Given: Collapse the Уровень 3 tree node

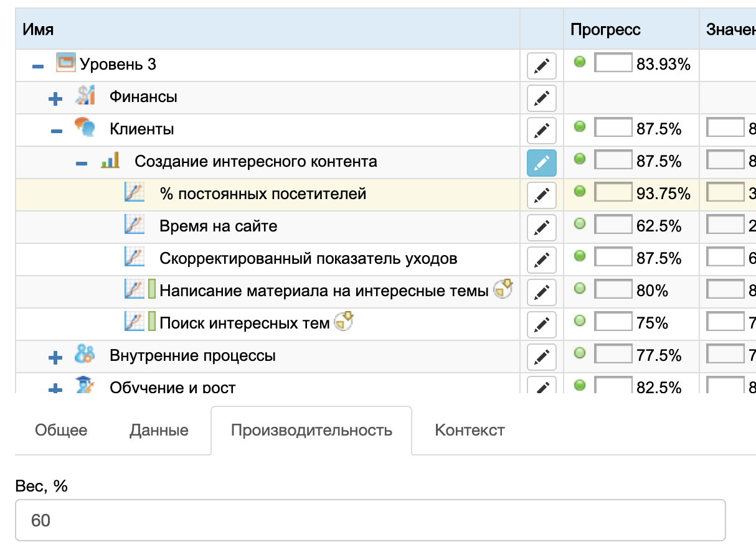Looking at the screenshot, I should (x=38, y=65).
